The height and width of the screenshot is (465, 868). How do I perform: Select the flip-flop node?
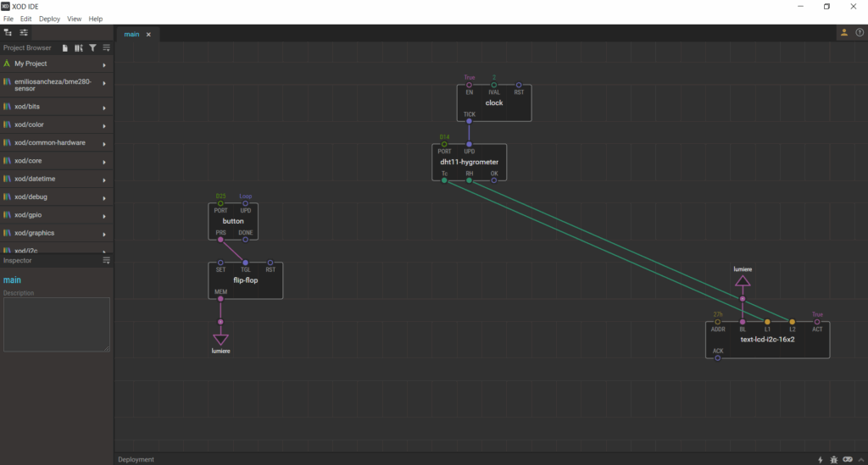[x=245, y=280]
